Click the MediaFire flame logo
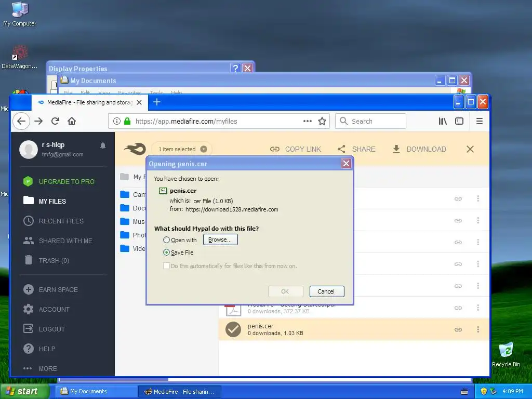Viewport: 532px width, 399px height. 135,149
